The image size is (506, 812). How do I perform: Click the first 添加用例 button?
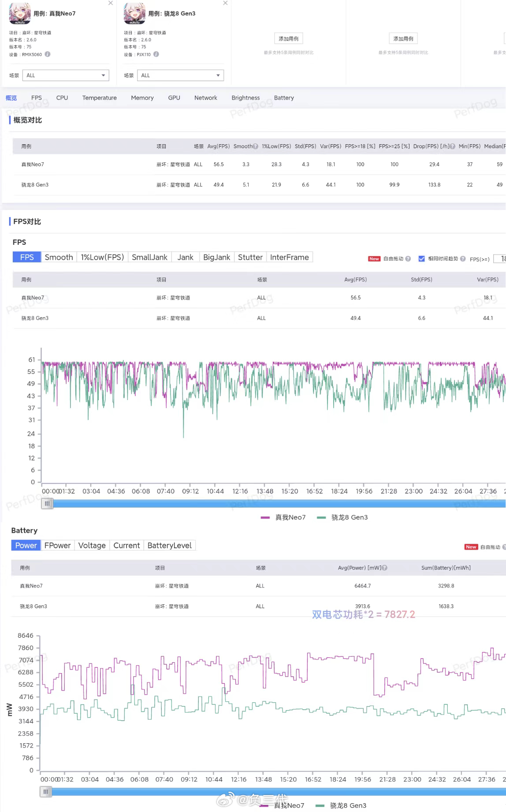(289, 39)
